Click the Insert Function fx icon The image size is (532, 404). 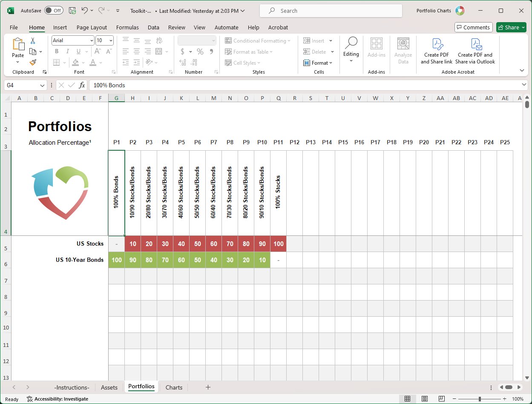coord(82,85)
